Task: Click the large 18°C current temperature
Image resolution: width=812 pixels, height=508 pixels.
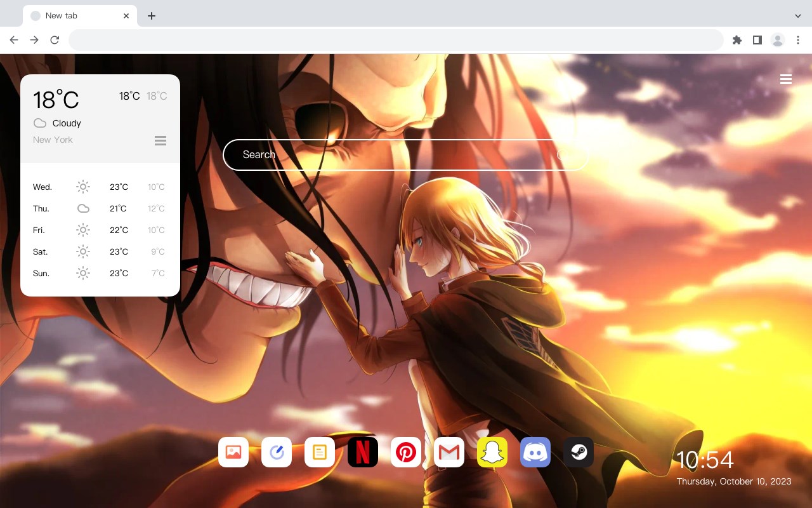Action: [56, 100]
